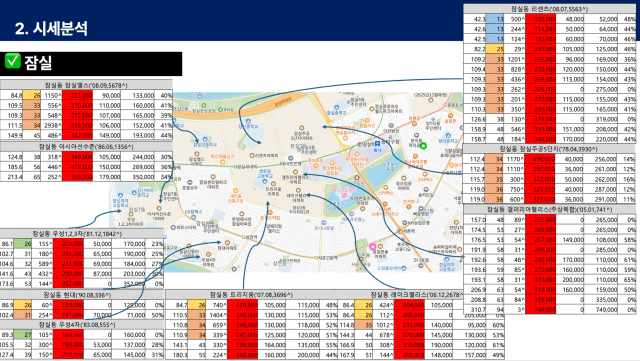Screen dimensions: 640x361
Task: Select the red 349,000 cell in 아시아선수촌
Action: 78,157
